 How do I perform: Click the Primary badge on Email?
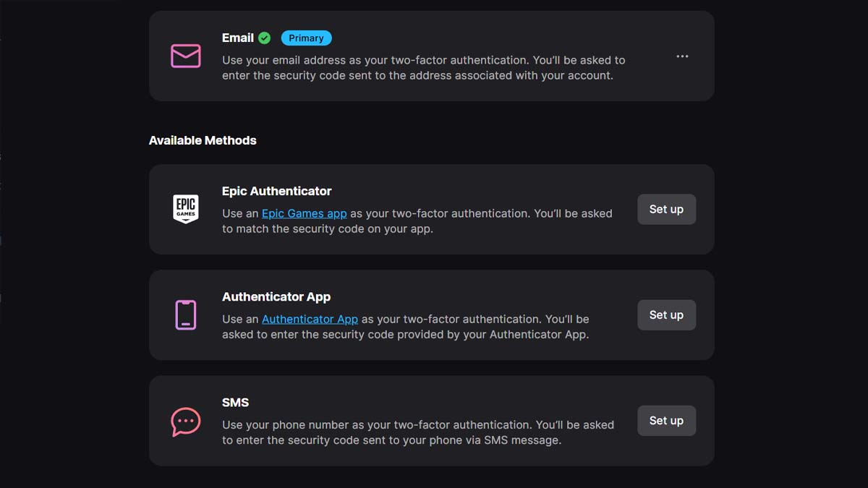tap(306, 38)
